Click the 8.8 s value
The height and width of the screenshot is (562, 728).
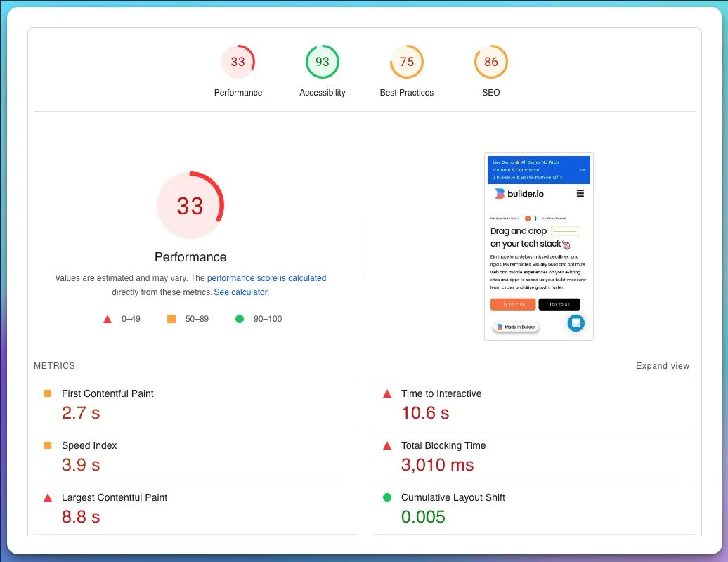coord(81,516)
